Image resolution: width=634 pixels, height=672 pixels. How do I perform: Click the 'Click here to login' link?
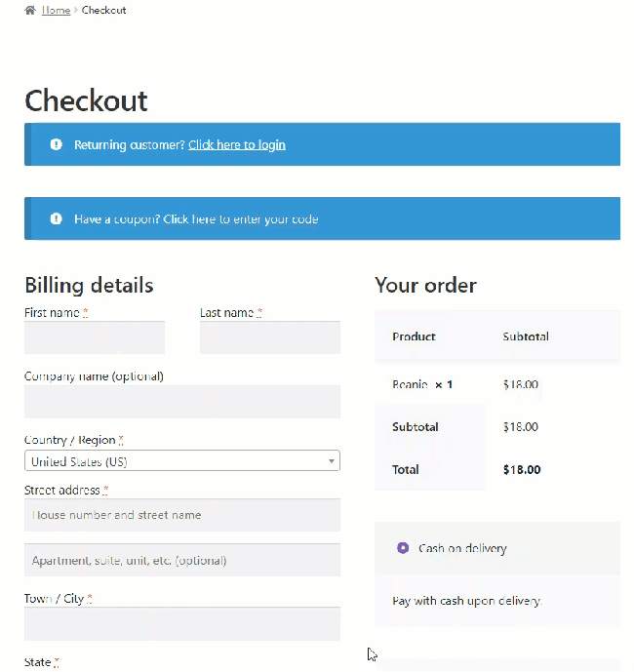237,144
